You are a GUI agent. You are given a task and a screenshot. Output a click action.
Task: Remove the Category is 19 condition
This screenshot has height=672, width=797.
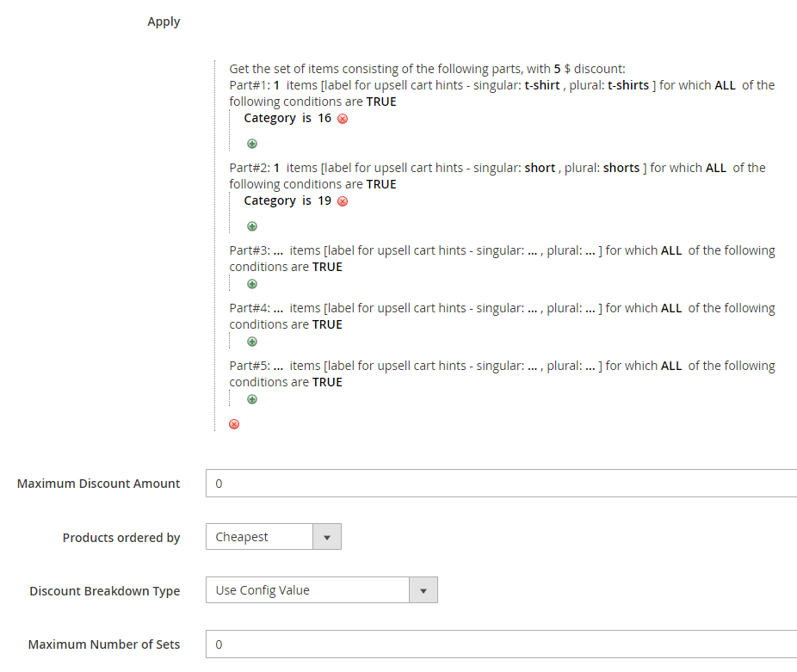coord(343,202)
